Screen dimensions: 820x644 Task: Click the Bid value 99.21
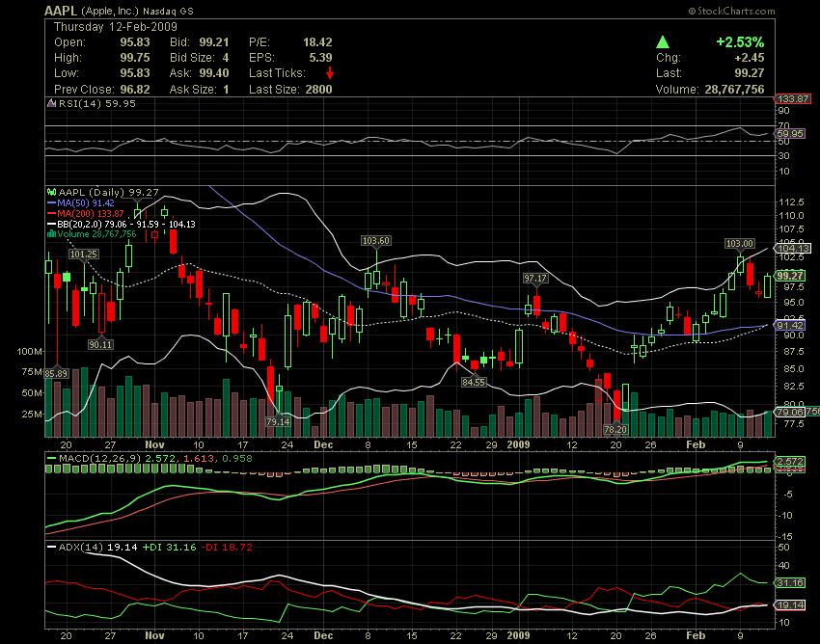coord(214,42)
